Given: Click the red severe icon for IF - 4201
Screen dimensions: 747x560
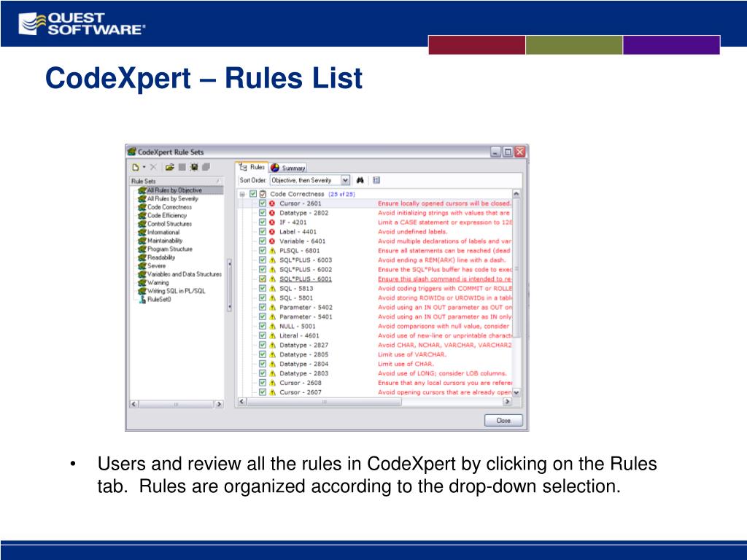Looking at the screenshot, I should pyautogui.click(x=272, y=222).
